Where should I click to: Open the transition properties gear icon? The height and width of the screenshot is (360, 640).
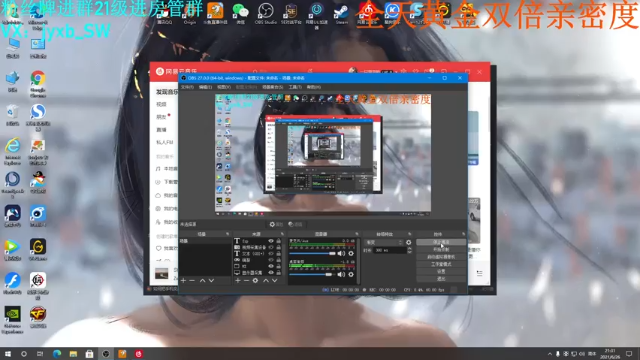coord(409,242)
